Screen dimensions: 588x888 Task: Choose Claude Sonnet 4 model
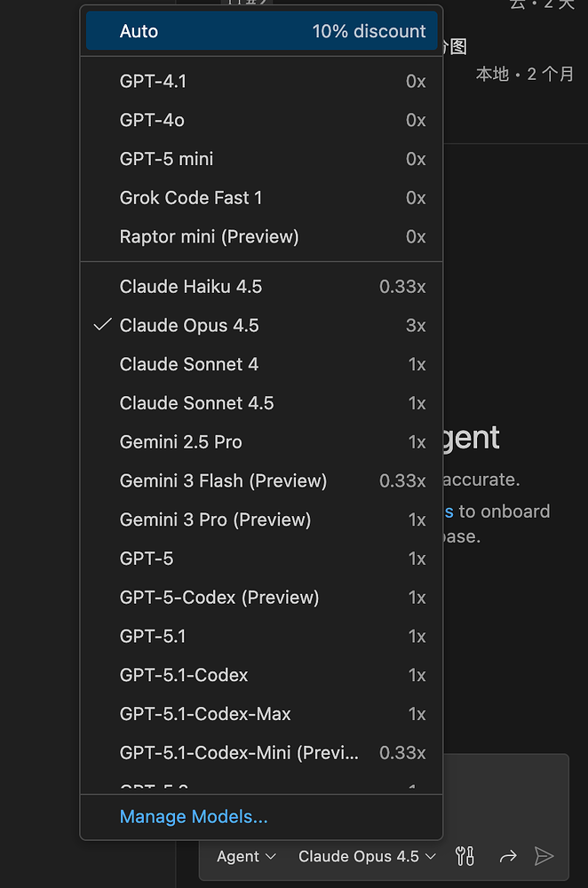coord(261,364)
